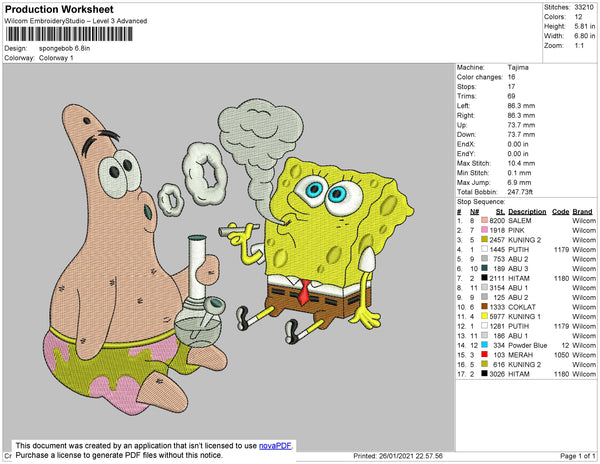
Task: Pick the KUNING 2 swatch with 2457 stitches
Action: coord(484,239)
